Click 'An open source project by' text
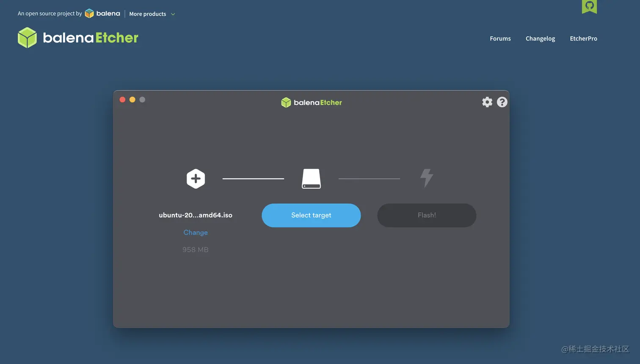The image size is (640, 364). 50,14
